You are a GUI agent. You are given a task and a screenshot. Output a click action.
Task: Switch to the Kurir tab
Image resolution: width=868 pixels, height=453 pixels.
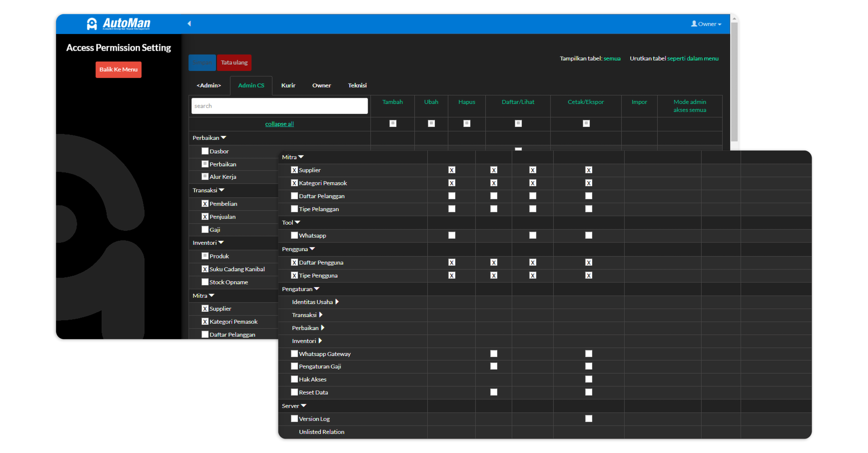click(288, 85)
